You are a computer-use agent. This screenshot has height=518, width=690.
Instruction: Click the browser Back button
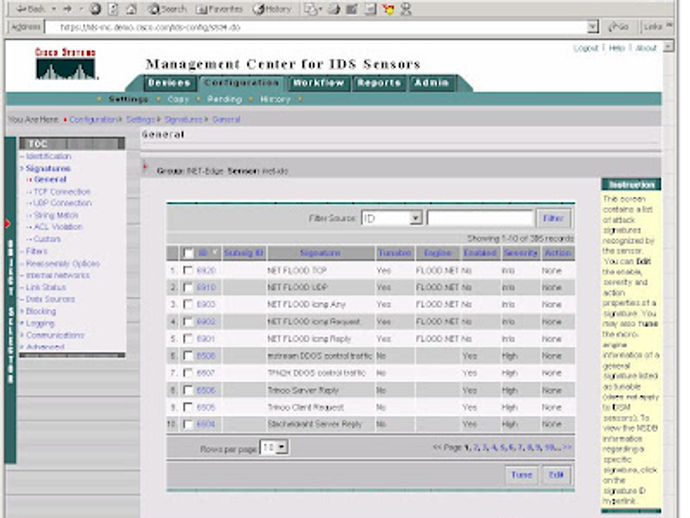click(x=29, y=8)
